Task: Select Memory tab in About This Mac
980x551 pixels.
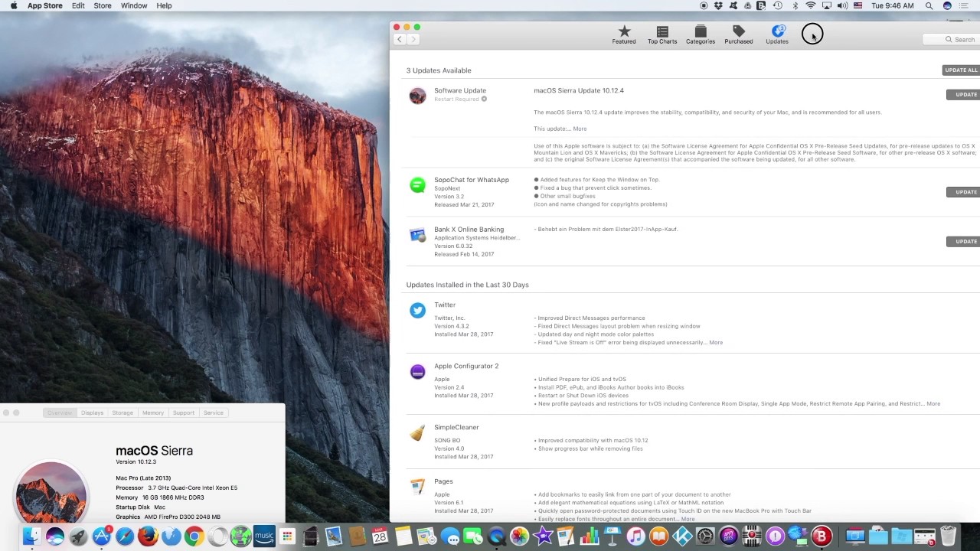Action: click(153, 412)
